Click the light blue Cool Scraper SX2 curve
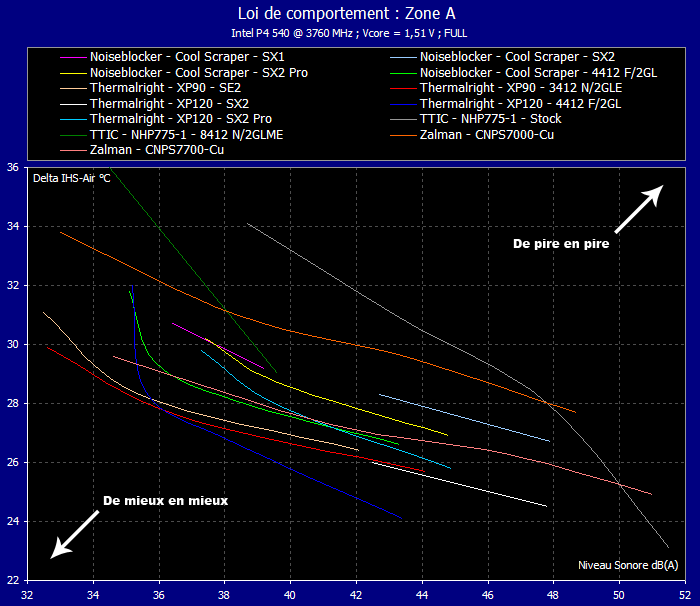Image resolution: width=700 pixels, height=606 pixels. (x=464, y=418)
